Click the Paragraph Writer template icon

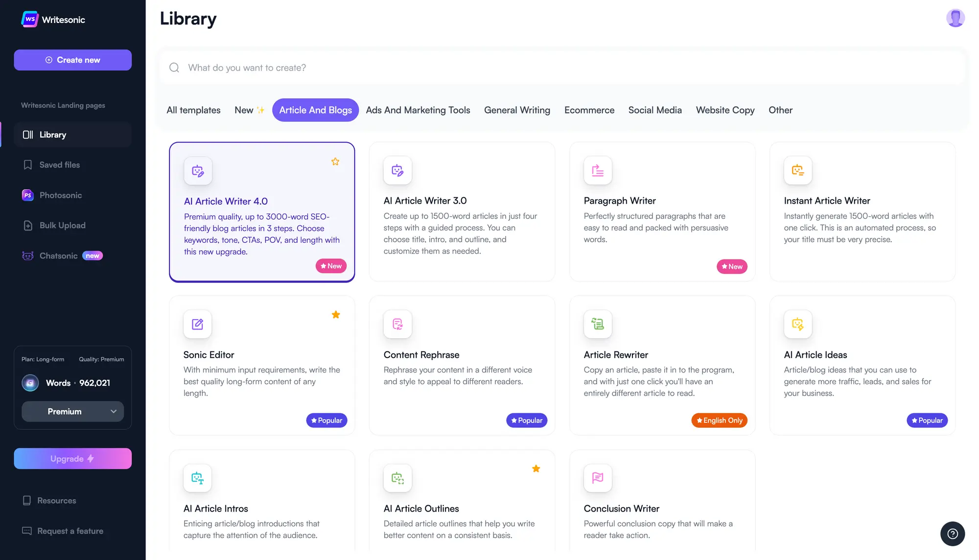coord(598,171)
